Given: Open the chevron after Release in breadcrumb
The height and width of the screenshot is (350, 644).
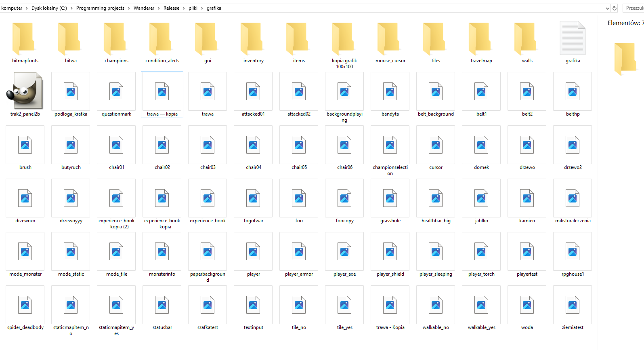Looking at the screenshot, I should point(184,8).
